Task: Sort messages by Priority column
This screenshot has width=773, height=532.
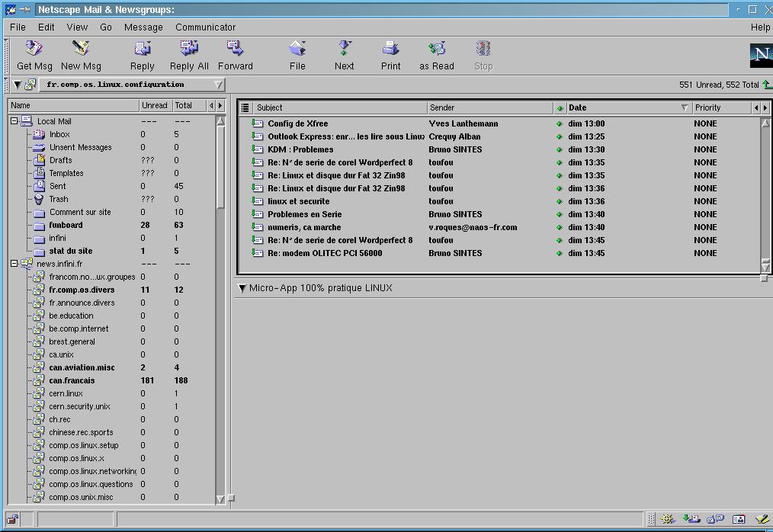Action: click(721, 107)
